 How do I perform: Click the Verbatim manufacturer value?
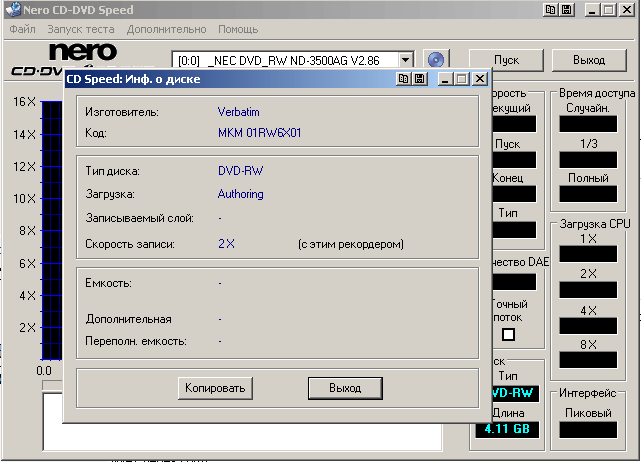[x=238, y=112]
